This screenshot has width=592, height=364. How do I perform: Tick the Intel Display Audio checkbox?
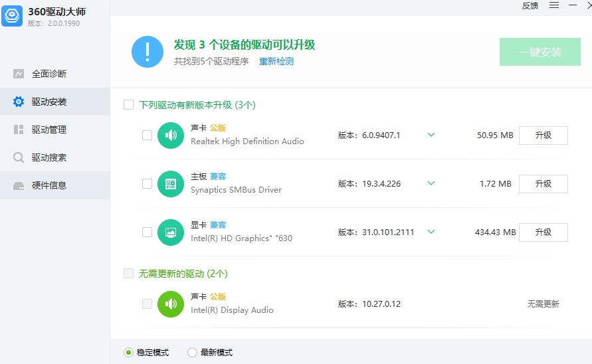(x=148, y=304)
